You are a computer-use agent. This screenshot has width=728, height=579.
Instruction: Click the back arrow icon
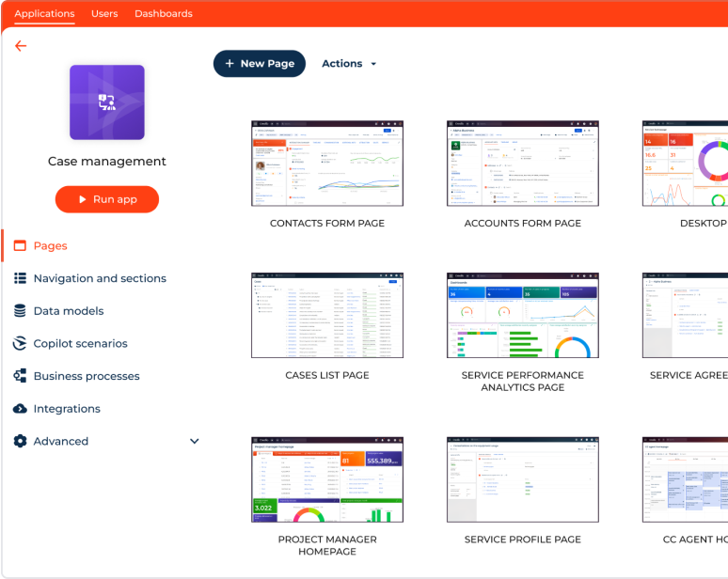pyautogui.click(x=21, y=46)
